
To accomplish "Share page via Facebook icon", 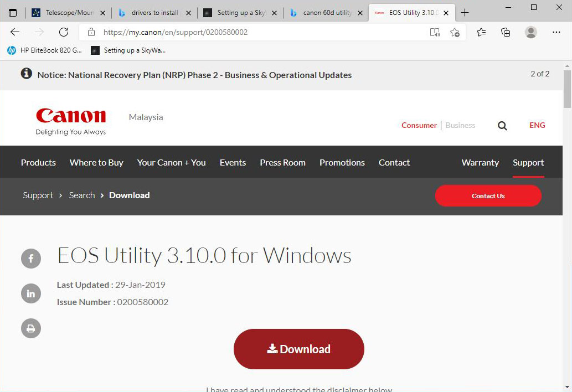I will tap(31, 259).
